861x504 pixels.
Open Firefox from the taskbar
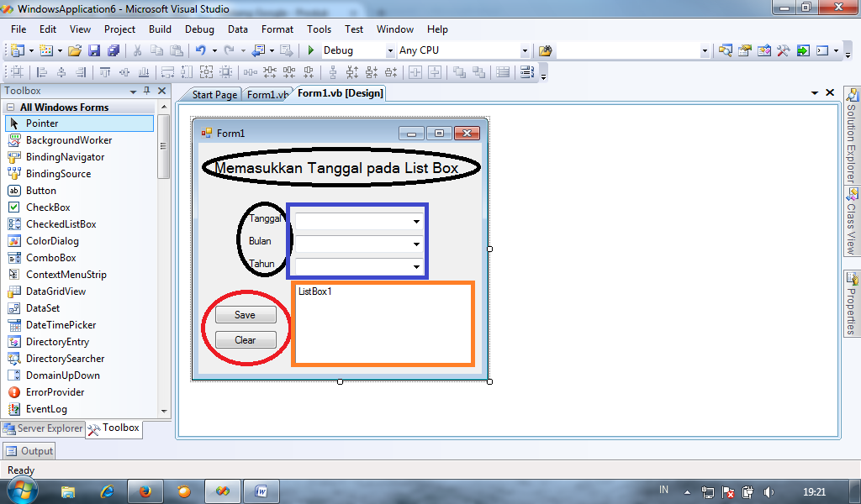pos(145,491)
